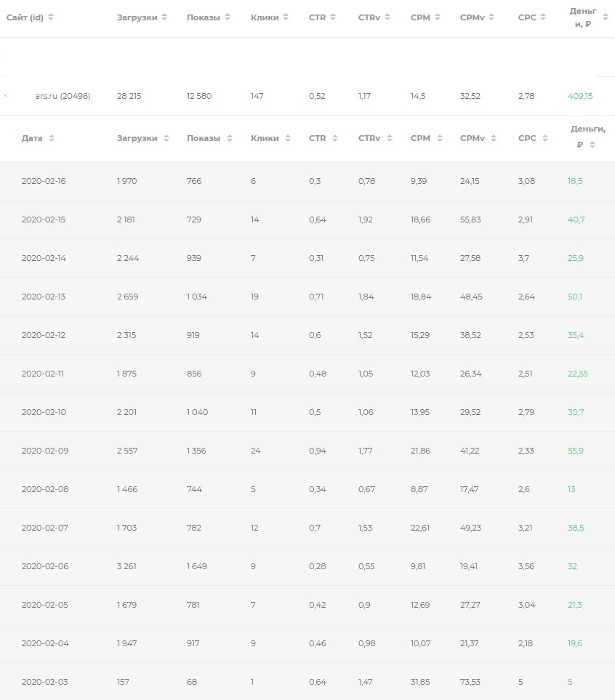
Task: Click sort arrows under inner Деньги, ₽ header
Action: (x=592, y=145)
